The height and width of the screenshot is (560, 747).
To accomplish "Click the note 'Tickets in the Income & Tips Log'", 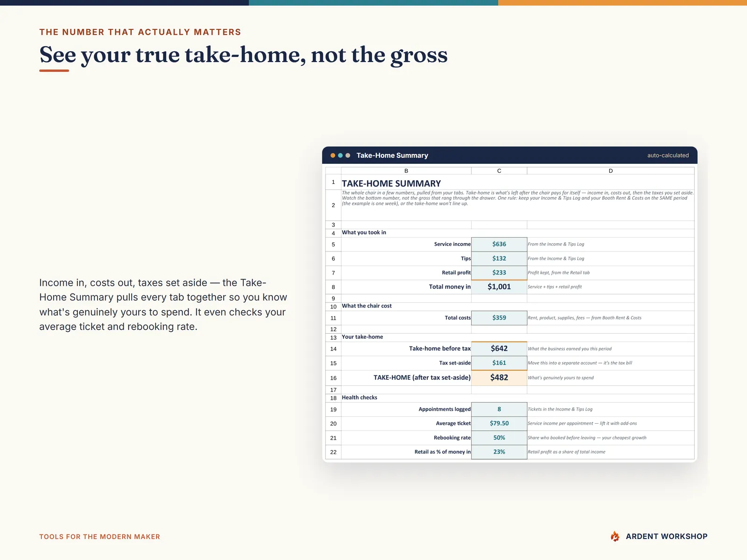I will [560, 409].
